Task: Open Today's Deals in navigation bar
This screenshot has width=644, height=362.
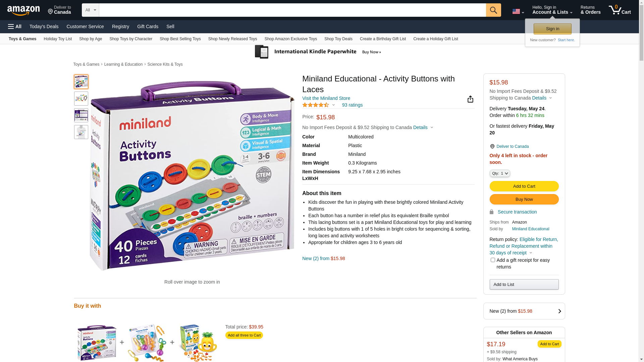Action: coord(44,26)
